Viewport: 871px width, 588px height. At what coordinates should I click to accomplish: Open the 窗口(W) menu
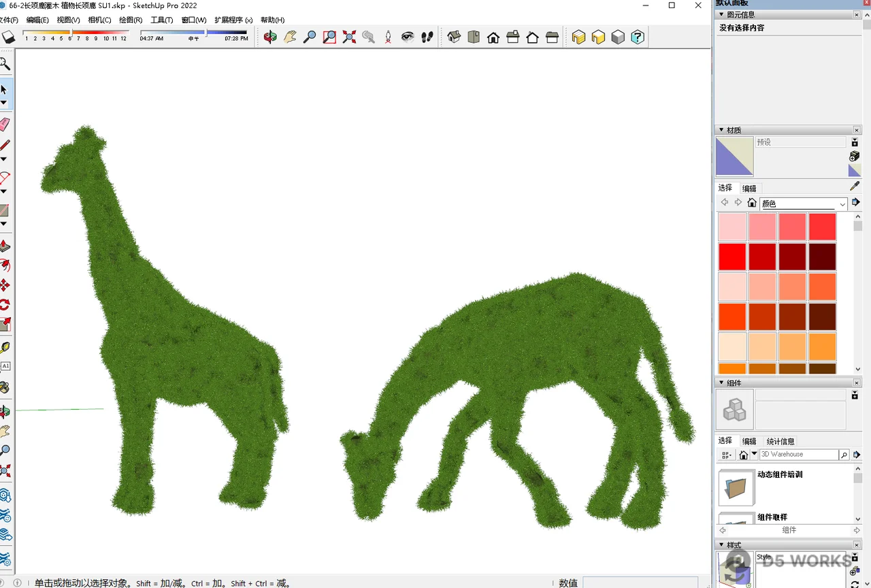[x=194, y=20]
